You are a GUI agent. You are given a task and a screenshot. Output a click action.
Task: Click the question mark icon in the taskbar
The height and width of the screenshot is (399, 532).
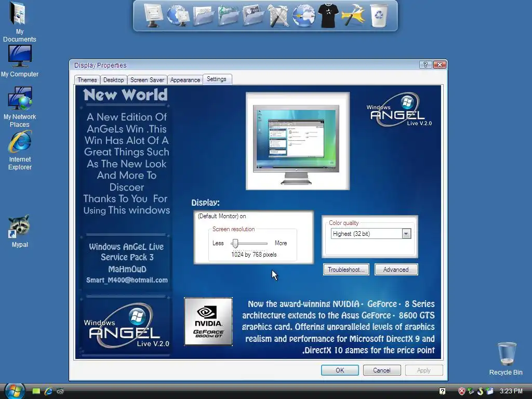coord(443,391)
